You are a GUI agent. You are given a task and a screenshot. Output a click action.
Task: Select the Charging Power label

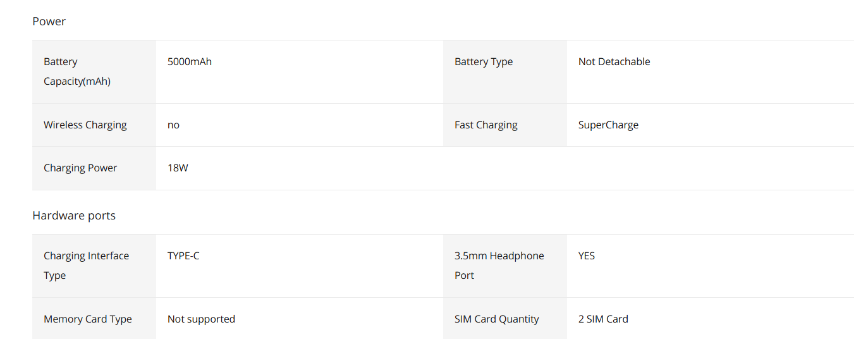coord(80,168)
